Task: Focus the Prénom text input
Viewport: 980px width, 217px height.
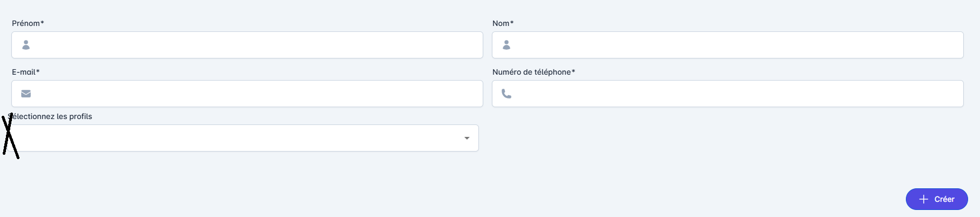Action: 254,45
